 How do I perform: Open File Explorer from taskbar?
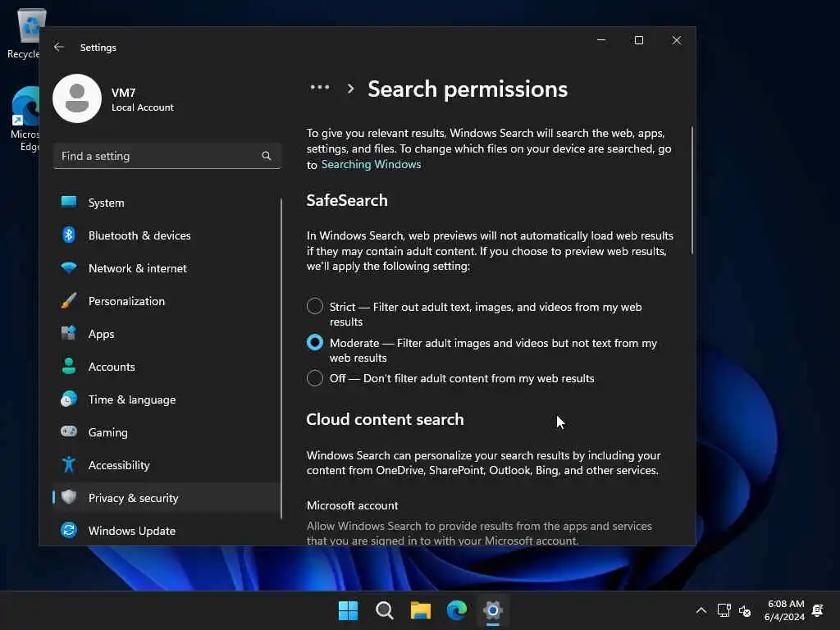coord(421,610)
